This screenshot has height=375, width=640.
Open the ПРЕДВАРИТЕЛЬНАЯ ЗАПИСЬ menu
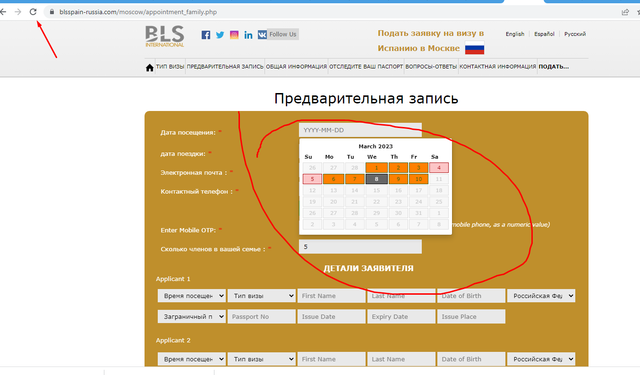pyautogui.click(x=225, y=67)
